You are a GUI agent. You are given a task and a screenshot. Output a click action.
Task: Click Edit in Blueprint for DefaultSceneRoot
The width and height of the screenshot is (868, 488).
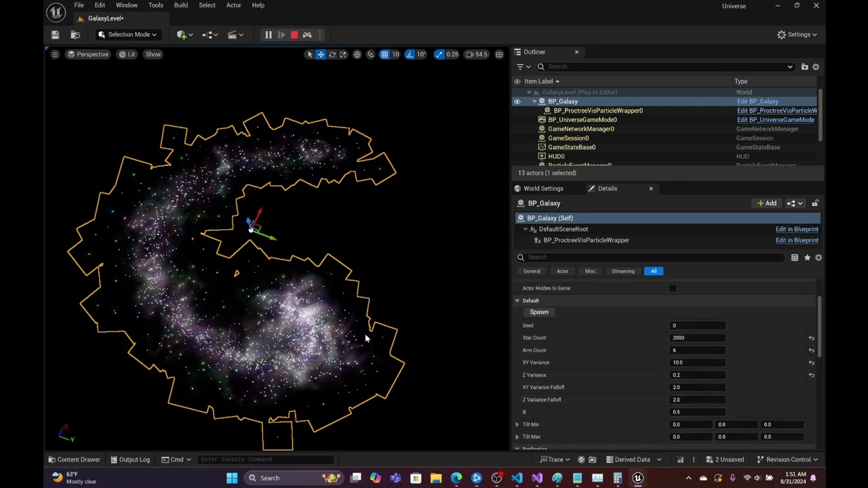pos(797,229)
